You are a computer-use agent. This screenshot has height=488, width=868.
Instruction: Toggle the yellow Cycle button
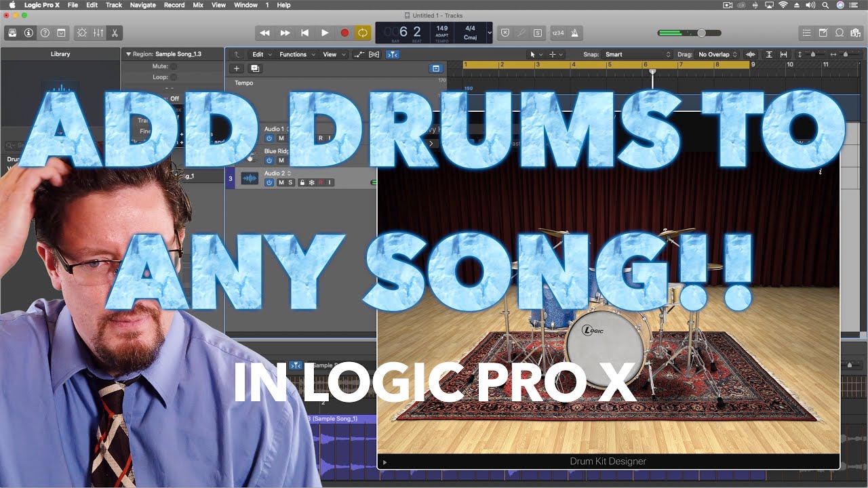tap(363, 33)
